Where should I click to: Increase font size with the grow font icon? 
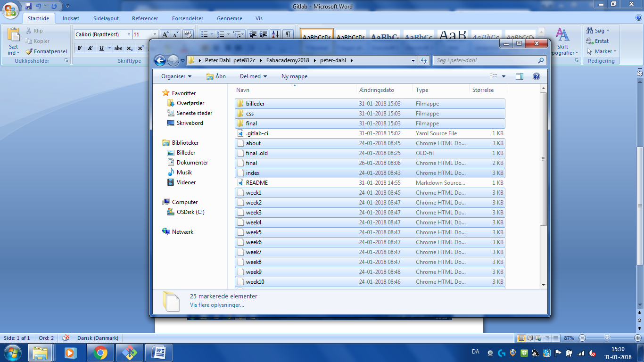tap(165, 34)
